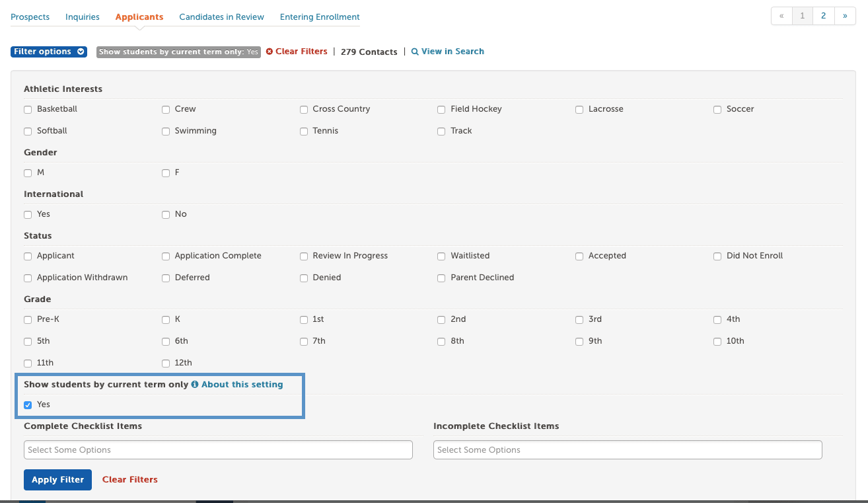Check the Track checkbox

coord(441,132)
